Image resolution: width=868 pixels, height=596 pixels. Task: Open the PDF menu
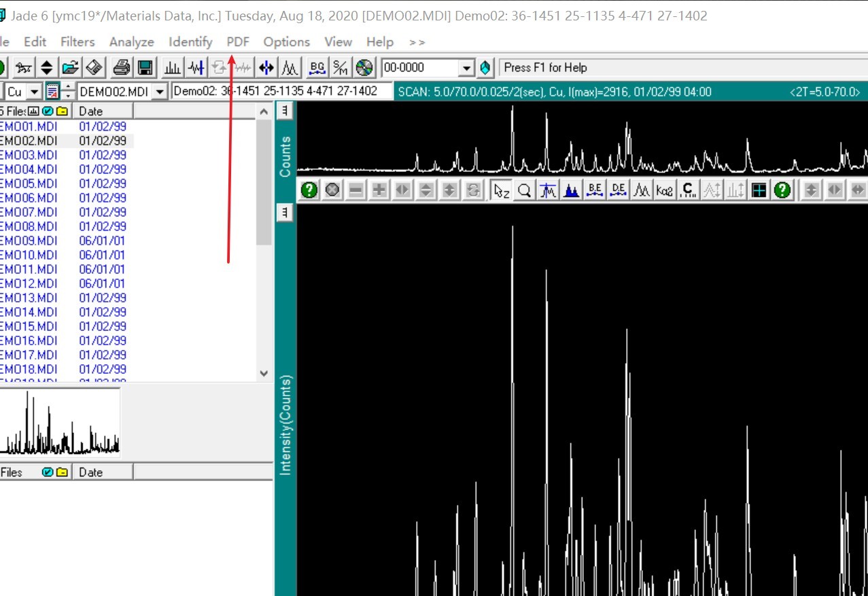pyautogui.click(x=238, y=42)
